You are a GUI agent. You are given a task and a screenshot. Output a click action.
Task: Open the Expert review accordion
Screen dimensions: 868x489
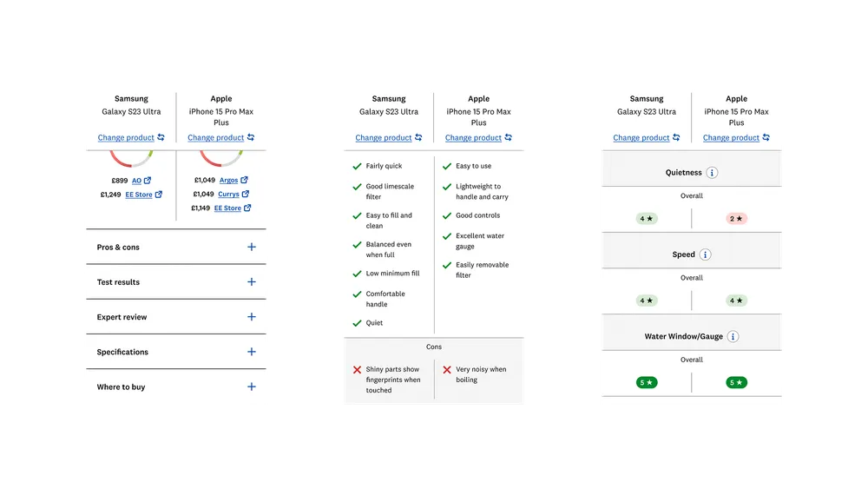click(252, 317)
